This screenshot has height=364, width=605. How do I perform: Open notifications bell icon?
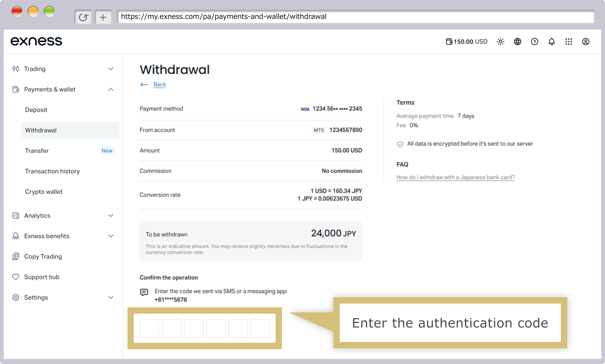click(551, 42)
